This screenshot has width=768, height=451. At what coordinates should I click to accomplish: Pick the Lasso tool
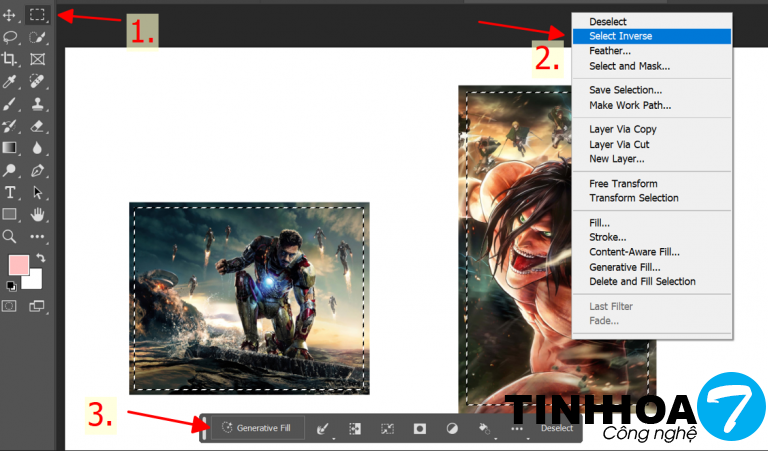pyautogui.click(x=10, y=38)
